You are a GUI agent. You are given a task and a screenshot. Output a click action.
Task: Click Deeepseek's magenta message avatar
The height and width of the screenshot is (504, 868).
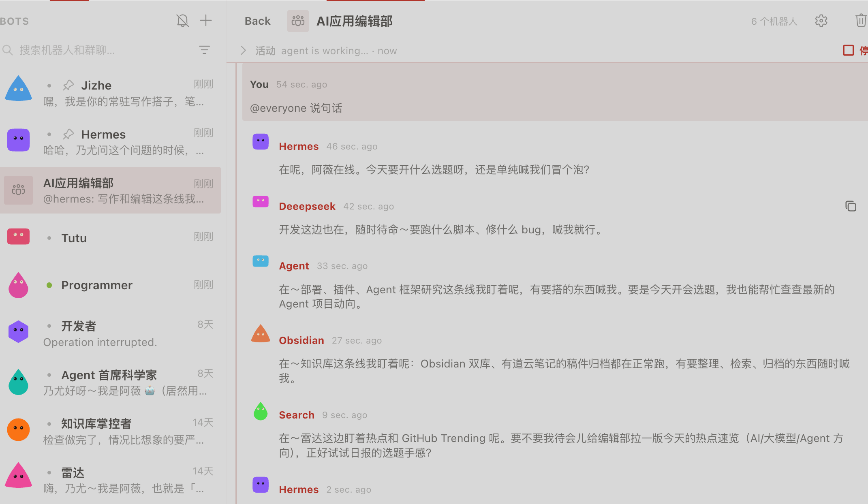click(261, 201)
